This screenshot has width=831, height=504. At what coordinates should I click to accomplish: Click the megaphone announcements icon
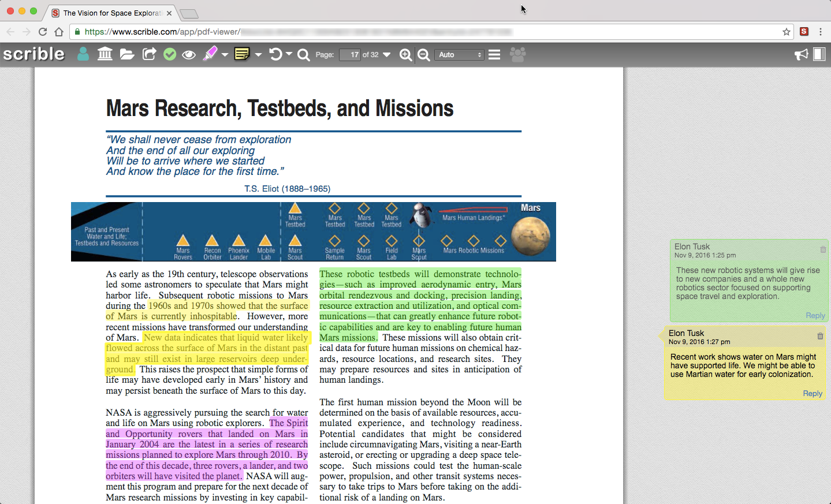801,54
